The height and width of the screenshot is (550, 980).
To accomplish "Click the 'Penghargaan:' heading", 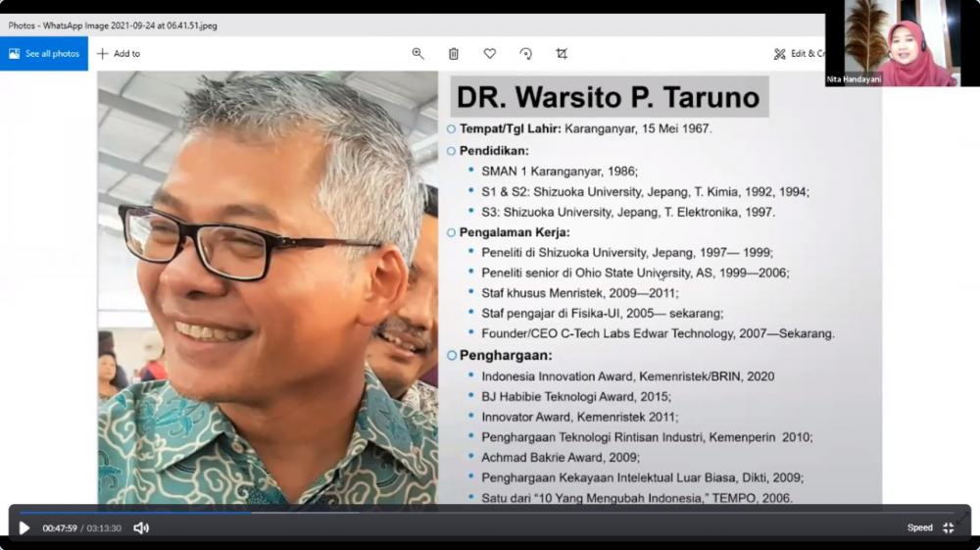I will (x=506, y=356).
